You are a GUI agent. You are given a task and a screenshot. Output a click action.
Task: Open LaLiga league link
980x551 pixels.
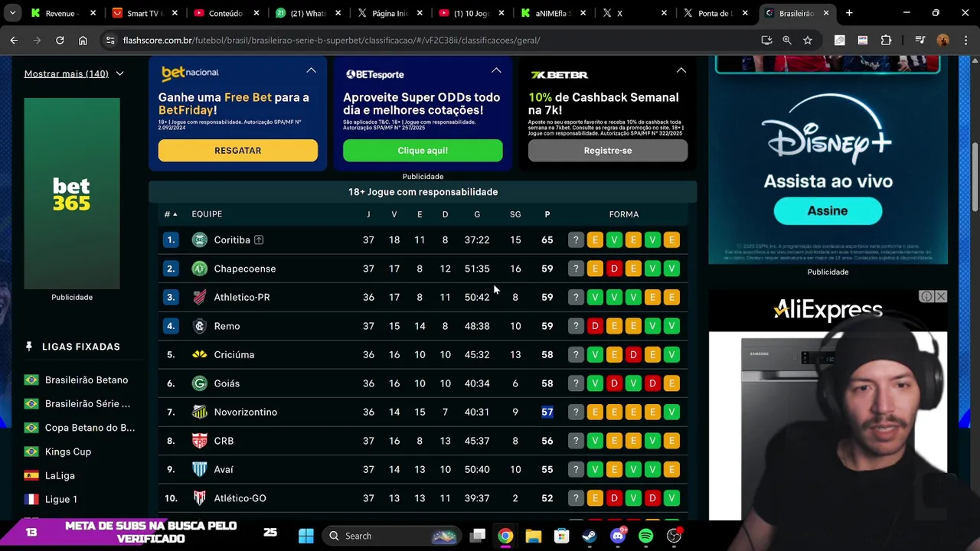tap(60, 475)
